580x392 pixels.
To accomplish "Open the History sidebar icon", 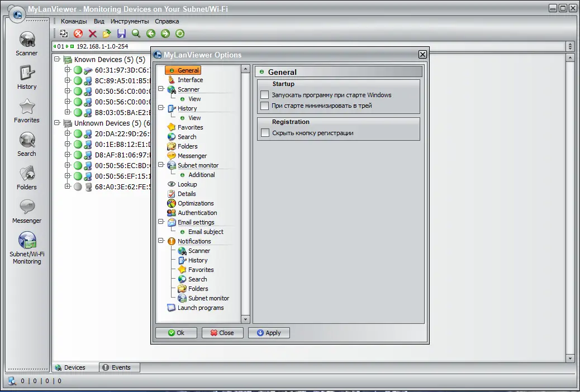I will tap(27, 77).
